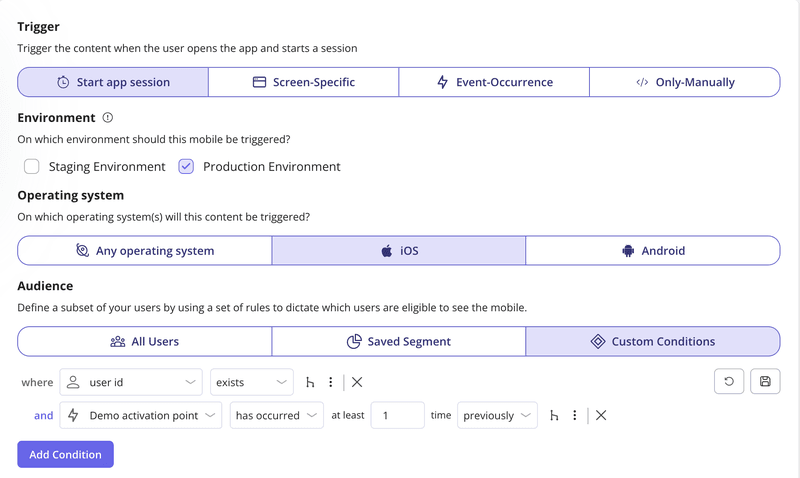Viewport: 800px width, 478px height.
Task: Open three-dot menu on user id row
Action: pos(331,382)
